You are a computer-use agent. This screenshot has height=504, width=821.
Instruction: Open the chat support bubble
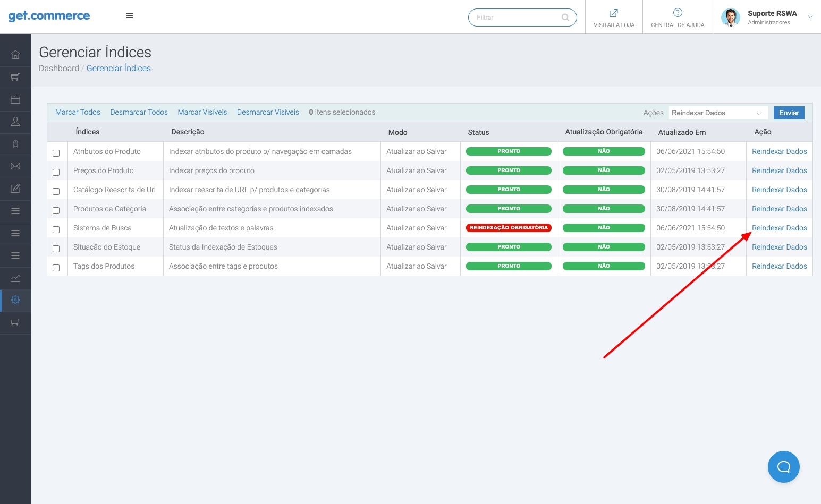[783, 467]
